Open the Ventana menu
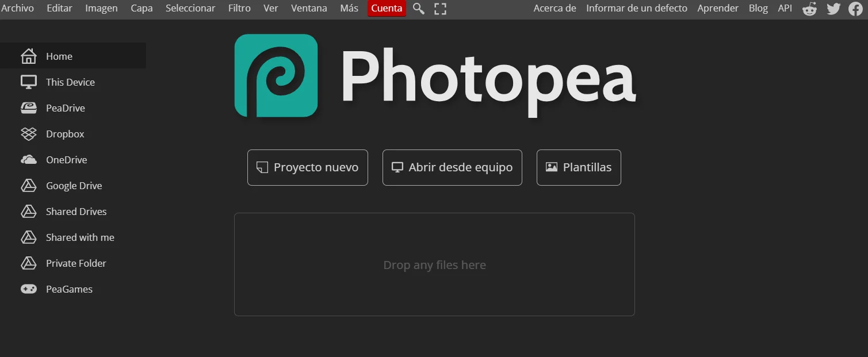The width and height of the screenshot is (868, 357). [309, 8]
